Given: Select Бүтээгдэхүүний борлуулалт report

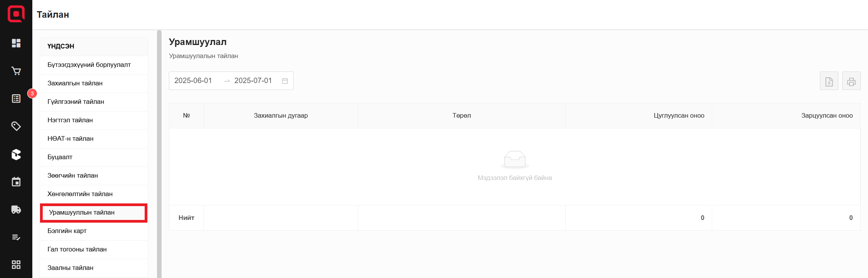Looking at the screenshot, I should [89, 65].
